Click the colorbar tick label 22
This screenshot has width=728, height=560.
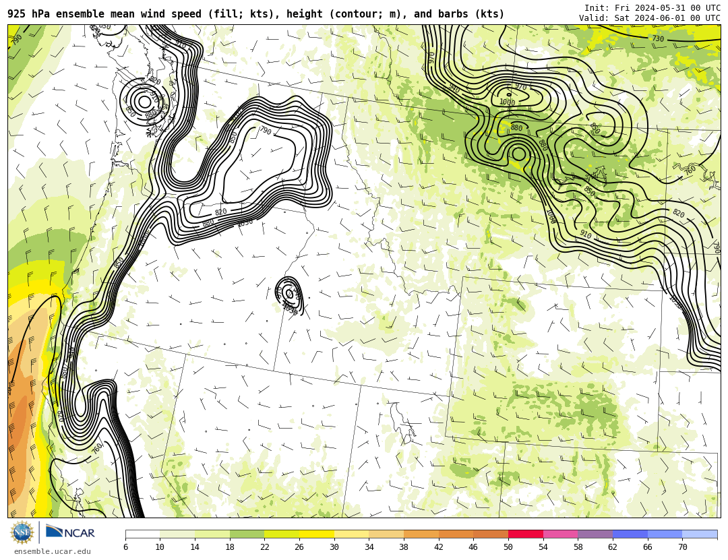click(x=264, y=547)
